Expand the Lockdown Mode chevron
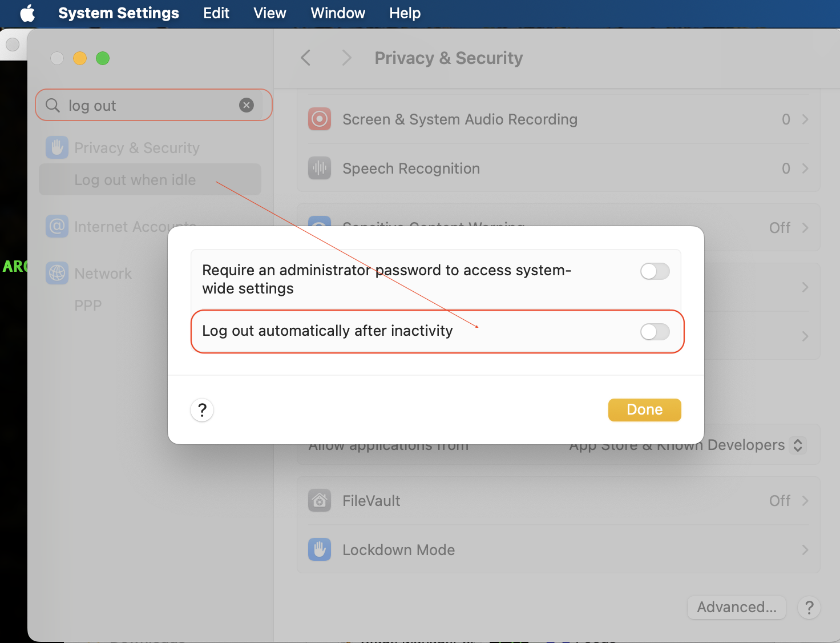The image size is (840, 643). coord(805,550)
